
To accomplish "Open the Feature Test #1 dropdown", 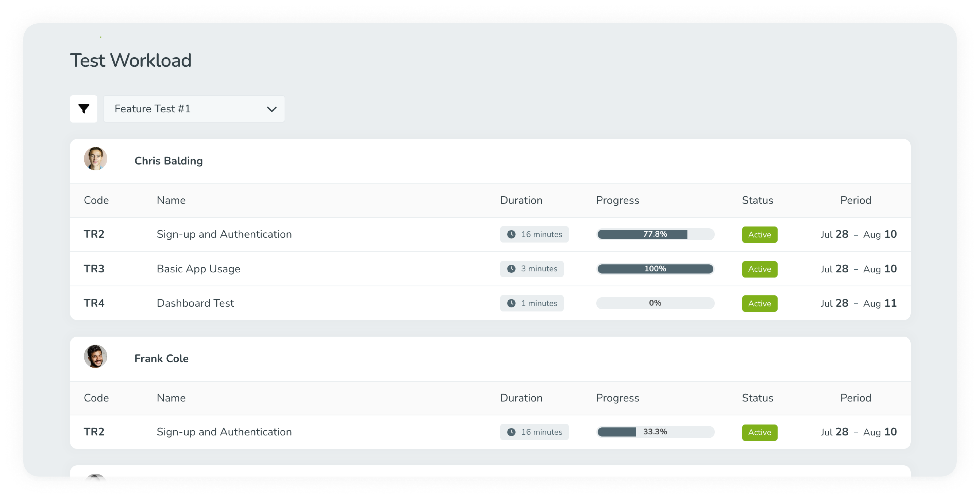I will pos(194,109).
